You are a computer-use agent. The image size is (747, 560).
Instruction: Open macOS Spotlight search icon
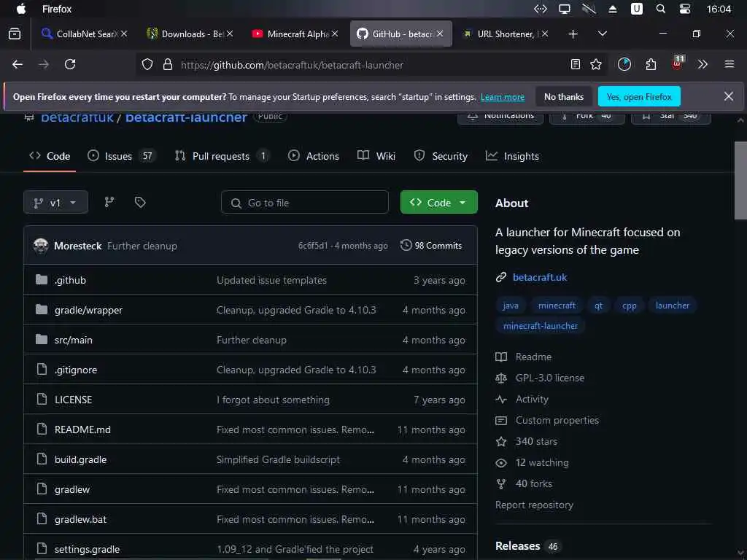coord(661,9)
